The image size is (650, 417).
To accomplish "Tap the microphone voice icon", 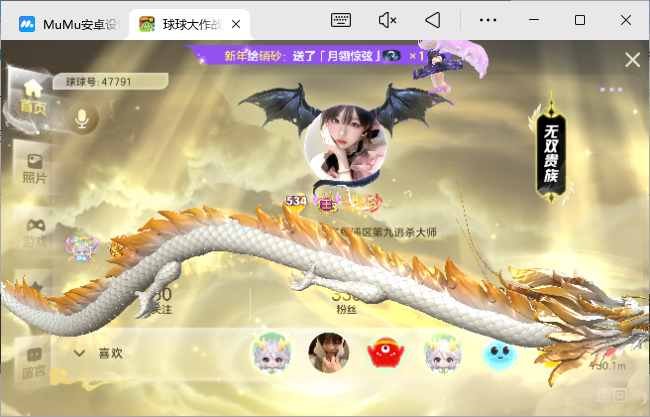I will [x=84, y=120].
